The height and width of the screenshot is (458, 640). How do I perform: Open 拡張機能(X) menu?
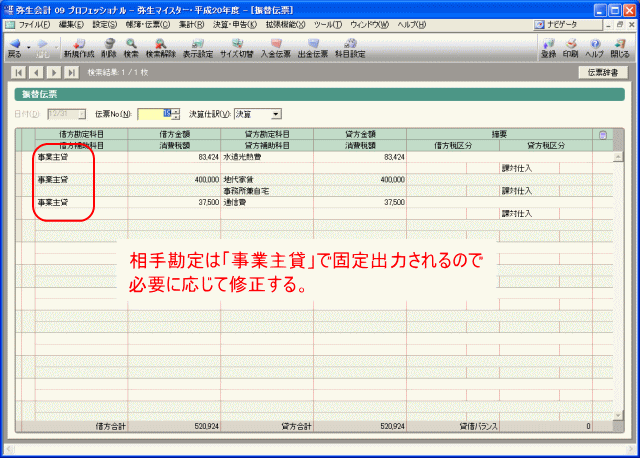pyautogui.click(x=285, y=25)
